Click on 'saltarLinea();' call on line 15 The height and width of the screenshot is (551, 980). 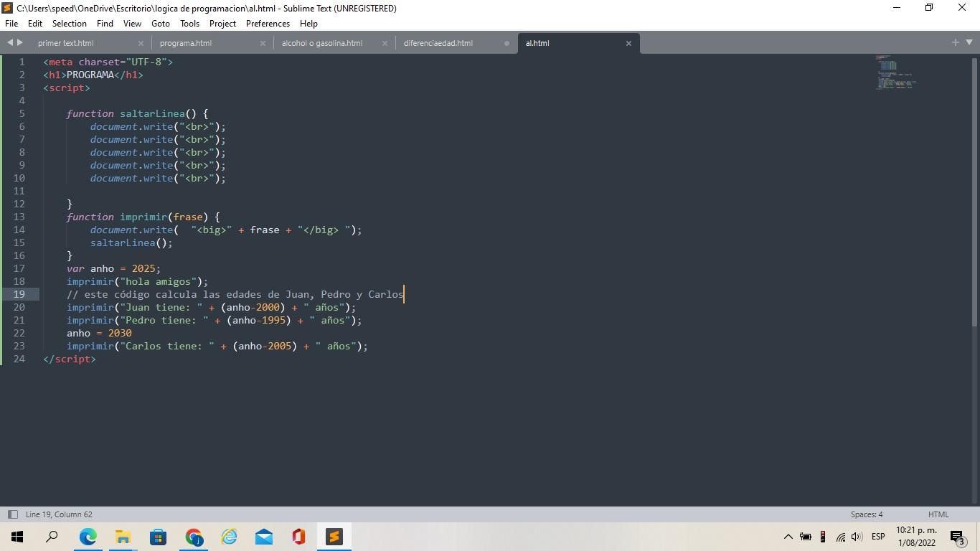coord(131,242)
